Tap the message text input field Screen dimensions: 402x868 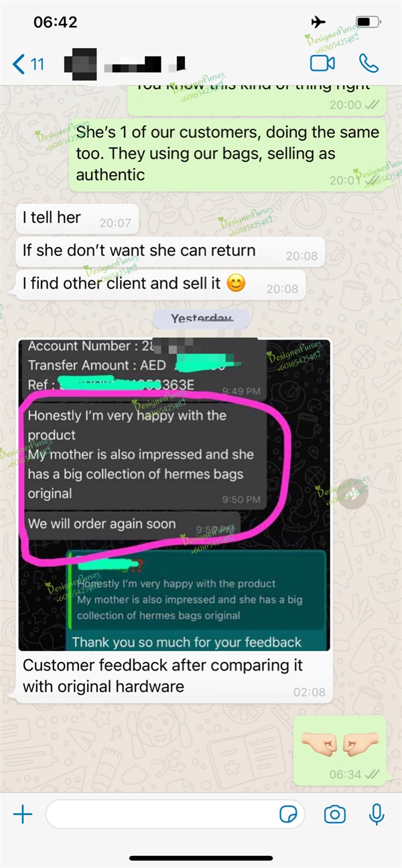coord(175,814)
